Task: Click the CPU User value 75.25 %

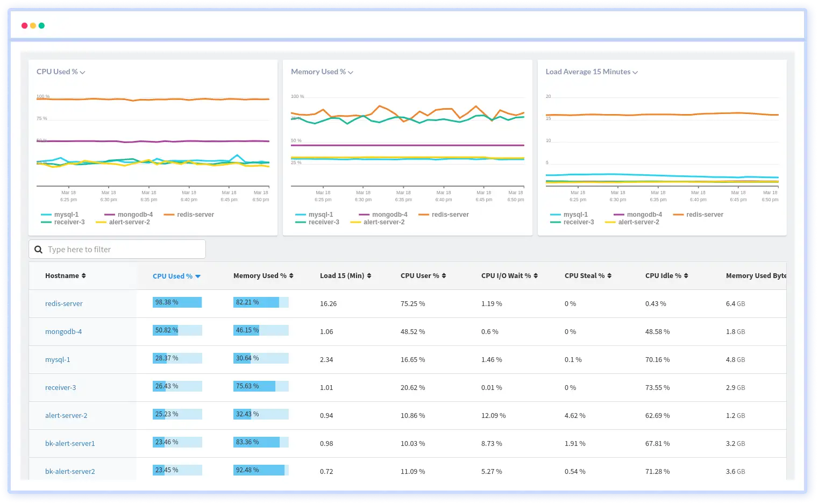Action: point(412,304)
